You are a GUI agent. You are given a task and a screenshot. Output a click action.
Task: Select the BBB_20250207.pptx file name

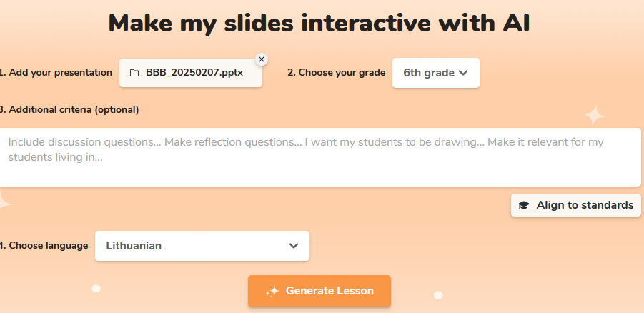[194, 72]
